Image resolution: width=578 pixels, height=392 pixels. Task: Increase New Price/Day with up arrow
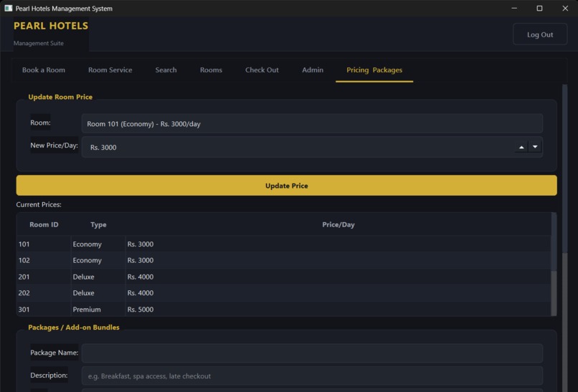[521, 147]
